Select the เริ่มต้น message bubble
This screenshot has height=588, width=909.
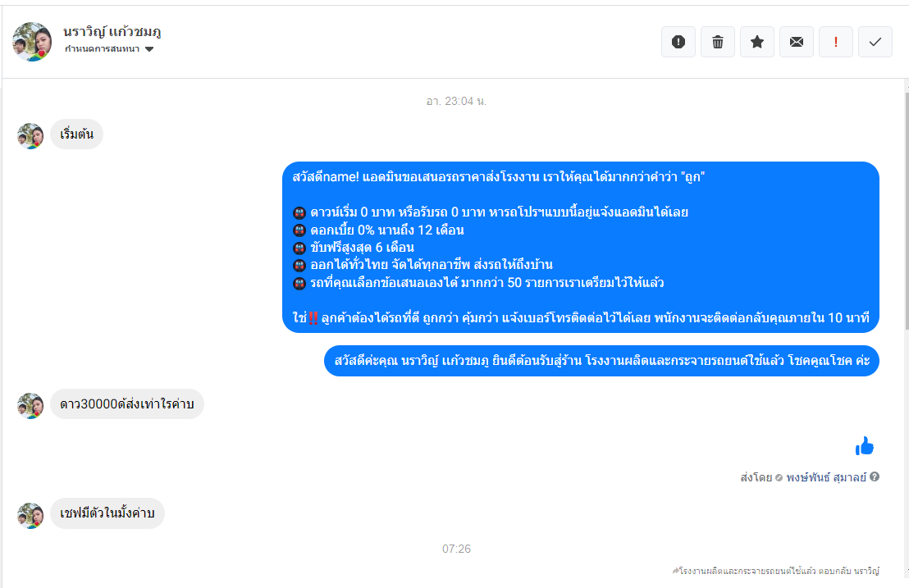point(76,134)
